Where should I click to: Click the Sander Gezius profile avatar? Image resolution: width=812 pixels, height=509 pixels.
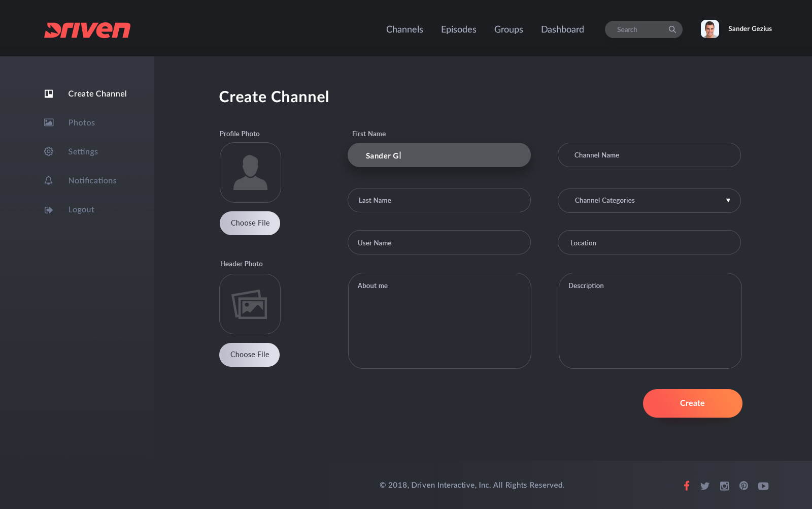(x=709, y=29)
